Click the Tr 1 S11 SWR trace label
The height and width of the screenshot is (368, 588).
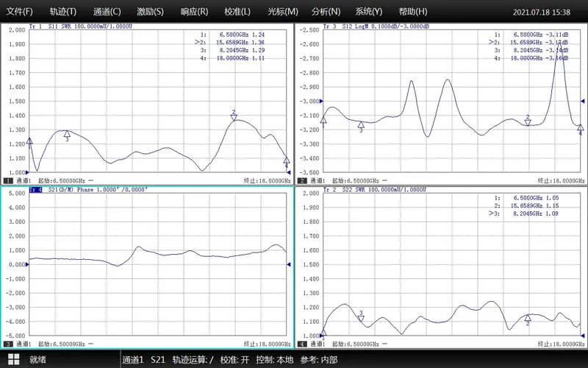(81, 26)
